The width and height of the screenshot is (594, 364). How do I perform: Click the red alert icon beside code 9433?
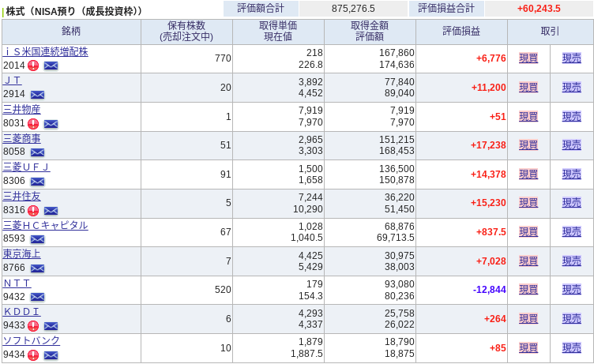point(33,326)
